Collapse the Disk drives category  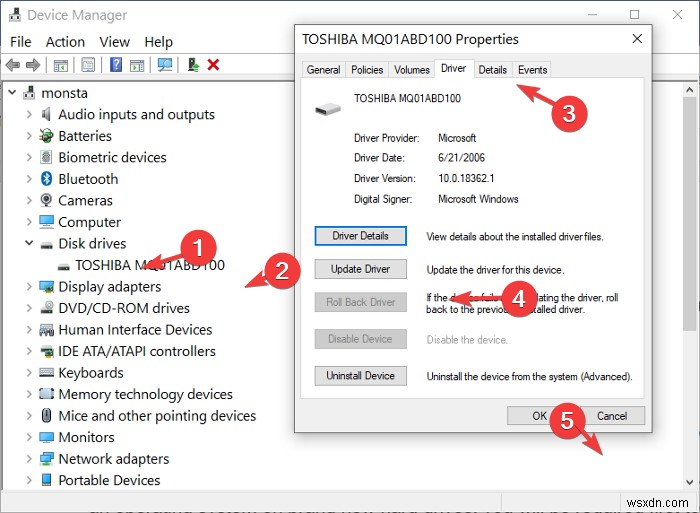click(x=29, y=243)
